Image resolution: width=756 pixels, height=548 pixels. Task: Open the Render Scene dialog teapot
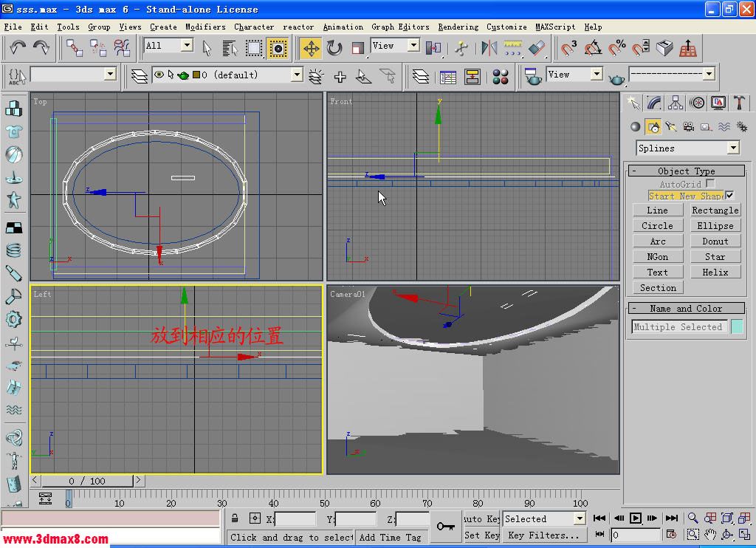(533, 76)
